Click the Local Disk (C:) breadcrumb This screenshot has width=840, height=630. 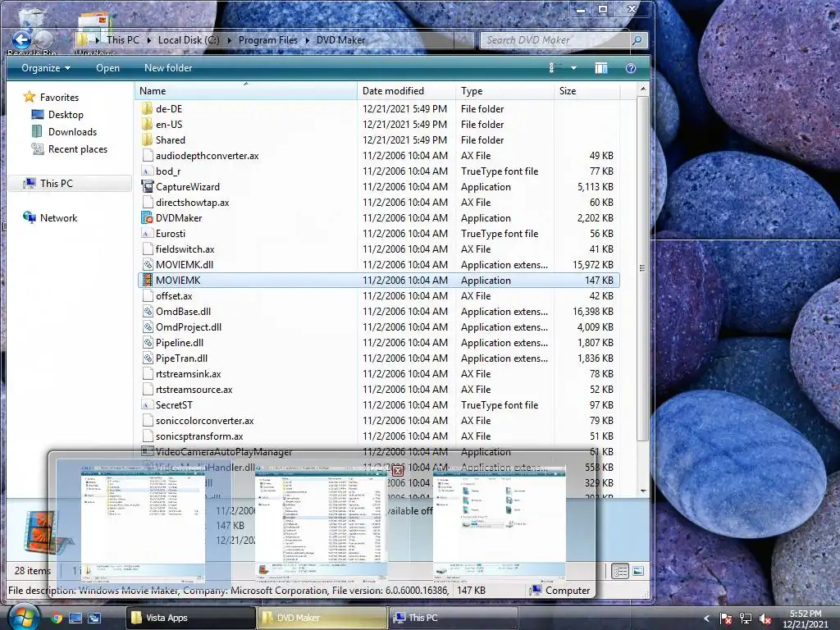189,40
